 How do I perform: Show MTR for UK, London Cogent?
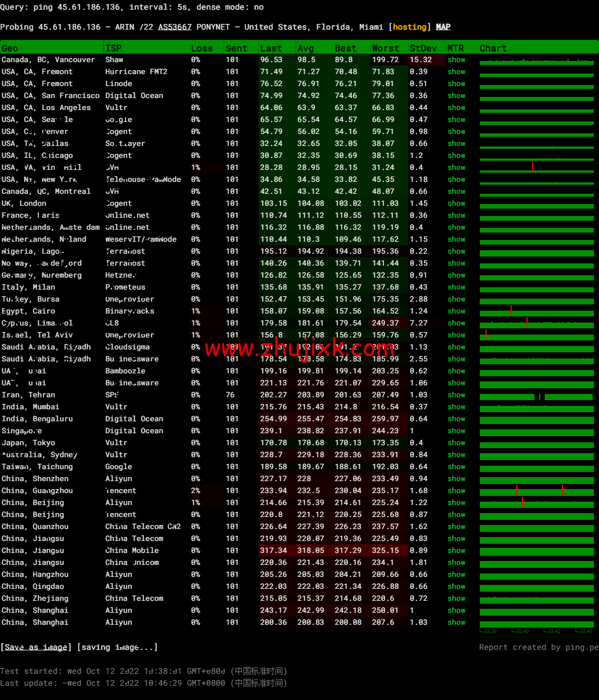(x=456, y=203)
